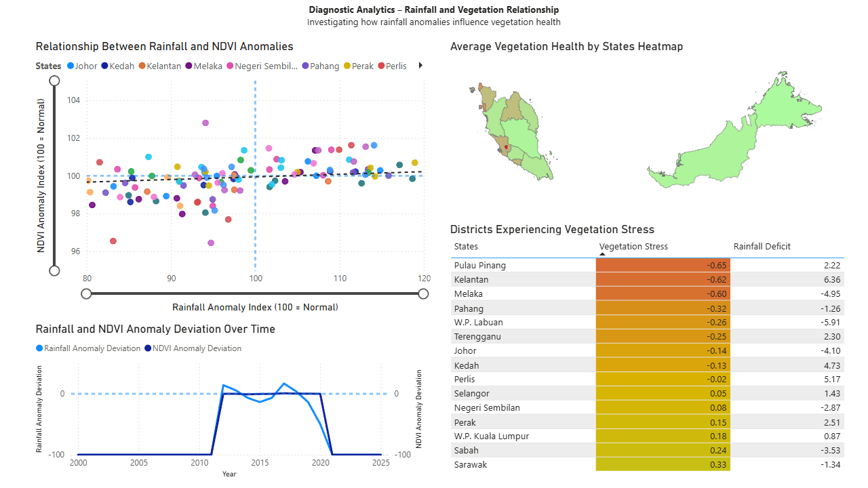This screenshot has height=488, width=868.
Task: Click the States column header to sort
Action: click(466, 246)
